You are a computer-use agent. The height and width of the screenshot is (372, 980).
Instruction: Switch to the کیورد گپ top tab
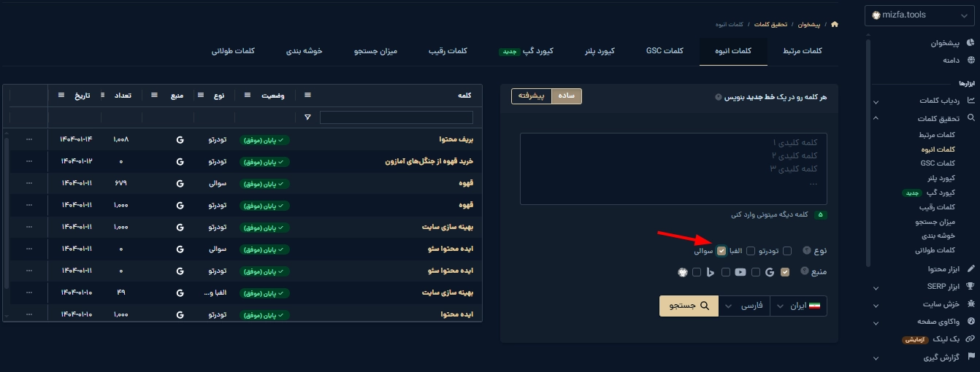[x=527, y=51]
